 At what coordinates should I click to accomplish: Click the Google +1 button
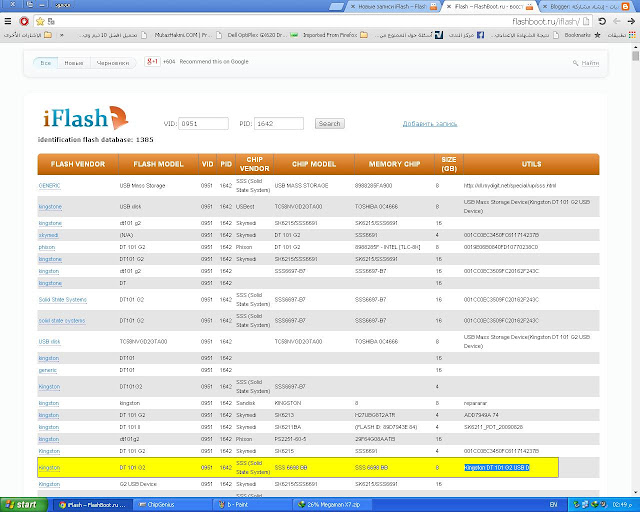pyautogui.click(x=152, y=62)
